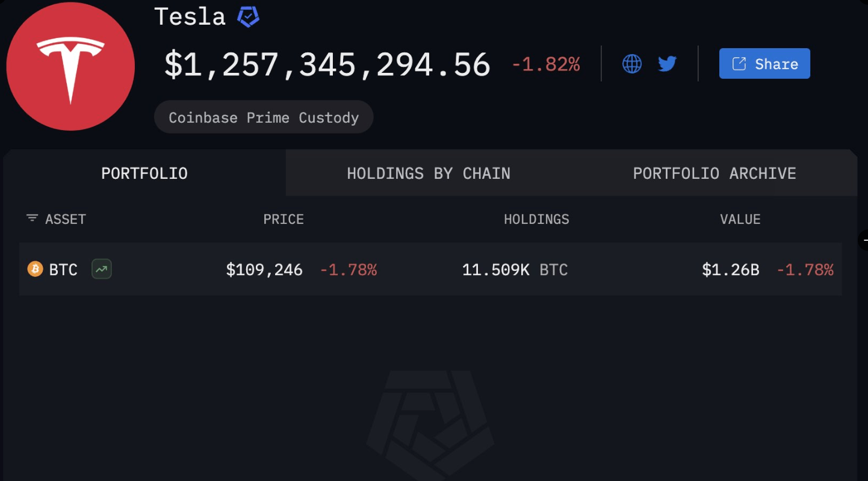Open Tesla's Twitter bird icon
Viewport: 868px width, 481px height.
pyautogui.click(x=667, y=63)
